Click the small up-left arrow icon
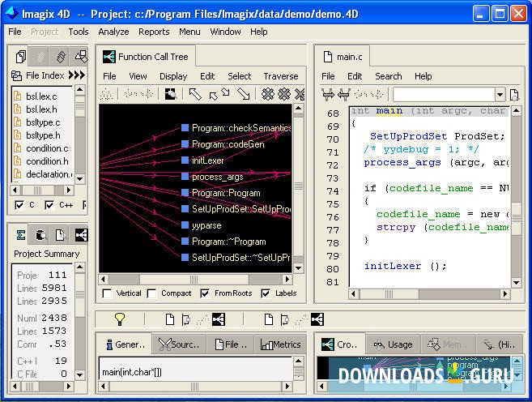 click(x=213, y=96)
